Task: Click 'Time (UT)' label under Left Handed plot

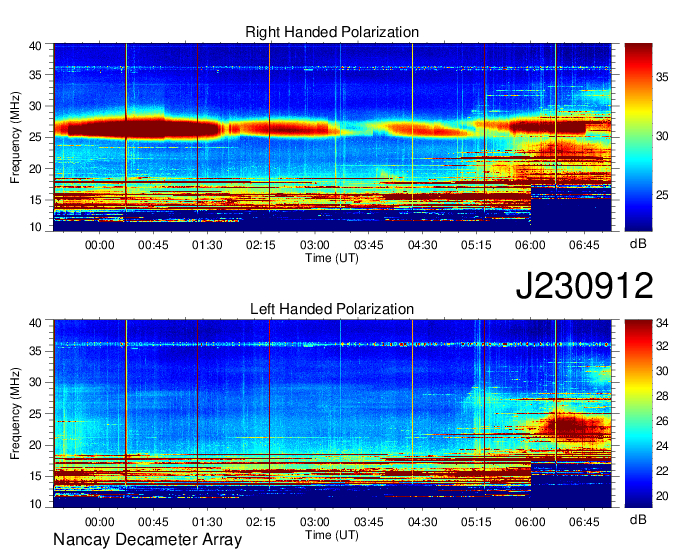Action: tap(332, 535)
